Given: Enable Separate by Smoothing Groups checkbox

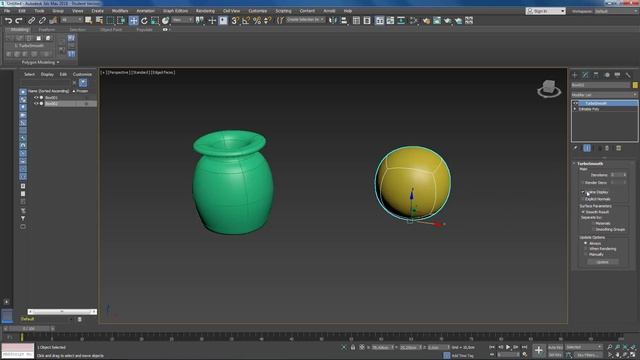Looking at the screenshot, I should (x=593, y=229).
